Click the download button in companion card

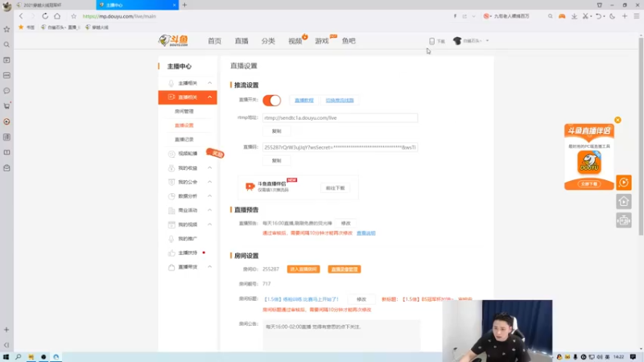point(335,188)
